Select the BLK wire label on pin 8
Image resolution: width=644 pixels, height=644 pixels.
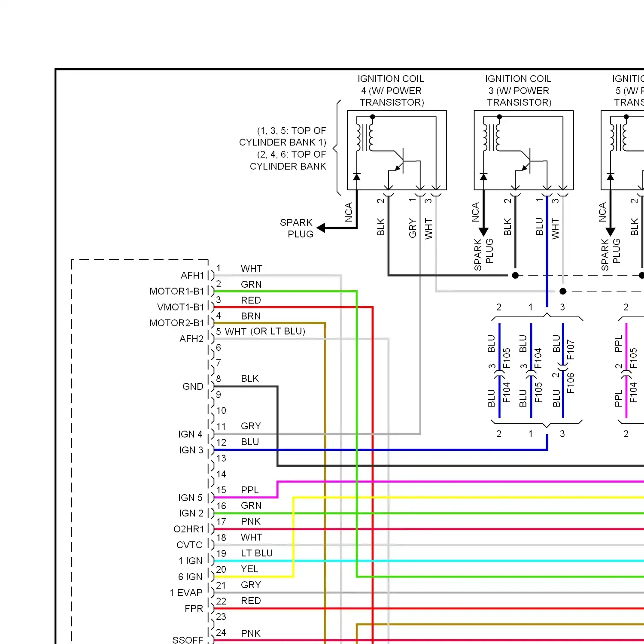(x=250, y=378)
